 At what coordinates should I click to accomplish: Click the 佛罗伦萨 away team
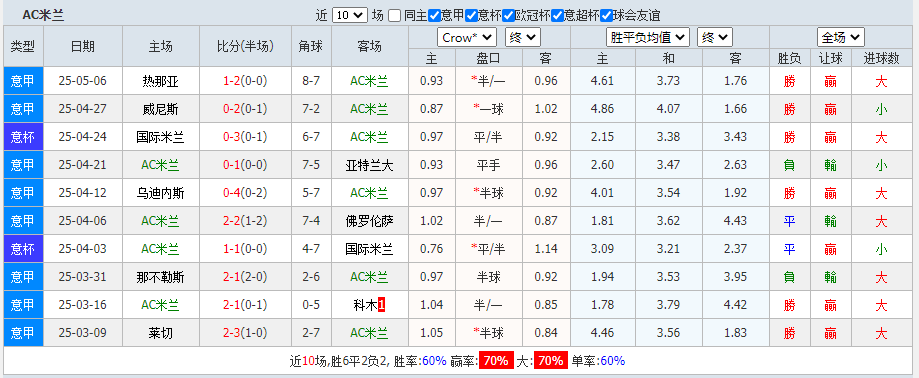pos(369,221)
